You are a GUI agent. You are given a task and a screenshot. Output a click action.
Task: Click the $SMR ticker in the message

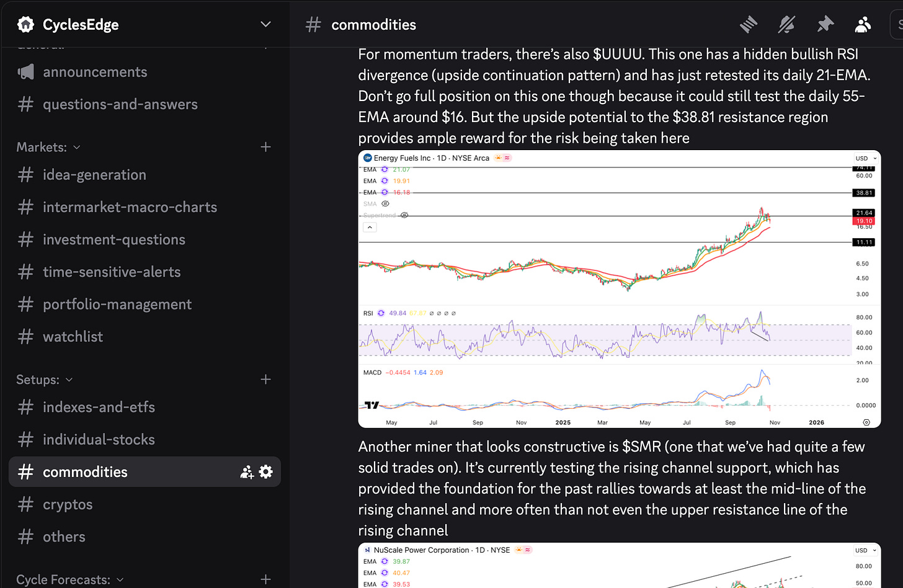click(x=641, y=447)
